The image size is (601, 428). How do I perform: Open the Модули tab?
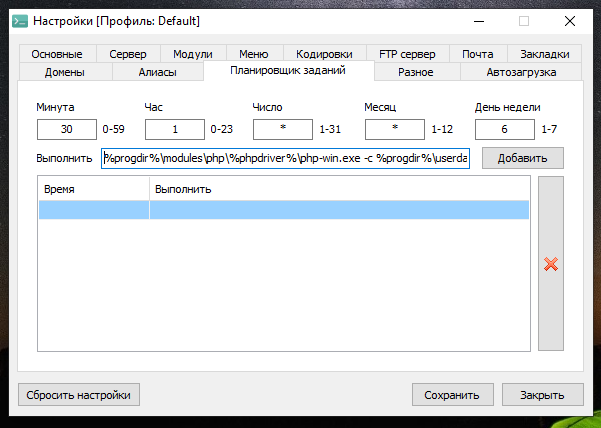tap(192, 54)
